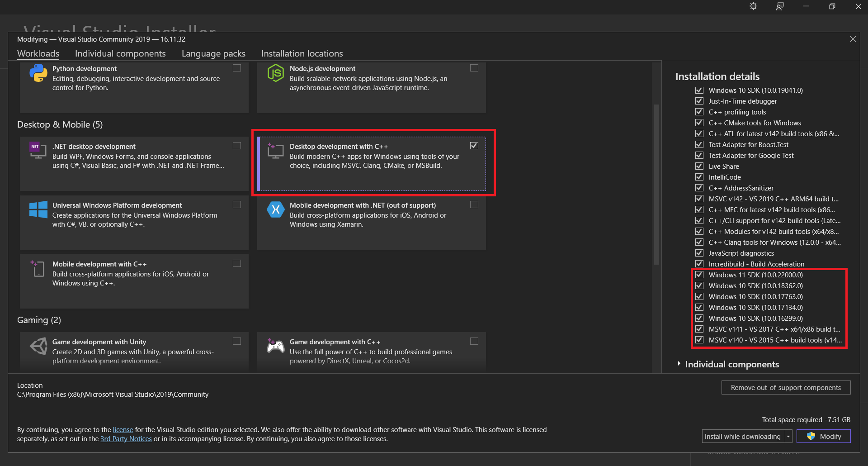Image resolution: width=868 pixels, height=466 pixels.
Task: Check the Node.js development workload checkbox
Action: coord(474,68)
